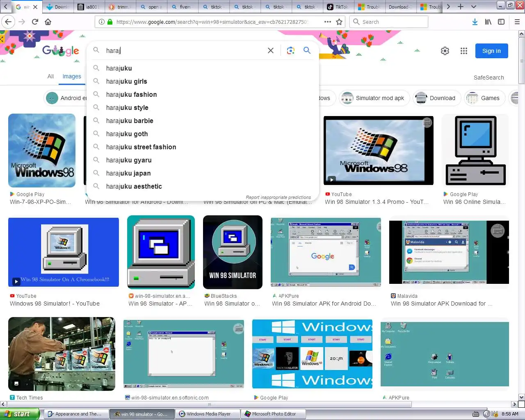Click vertical scrollbar down arrow

(x=521, y=397)
